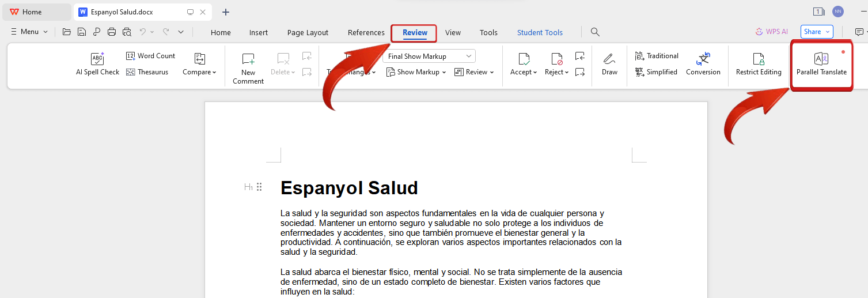Click the window layout icon near avatar
The image size is (868, 298).
pyautogui.click(x=818, y=12)
